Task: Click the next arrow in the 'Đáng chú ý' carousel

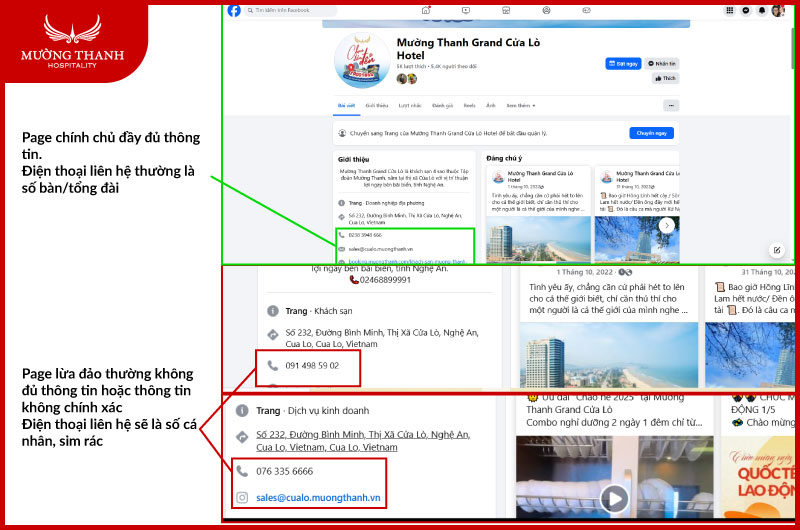Action: [667, 225]
